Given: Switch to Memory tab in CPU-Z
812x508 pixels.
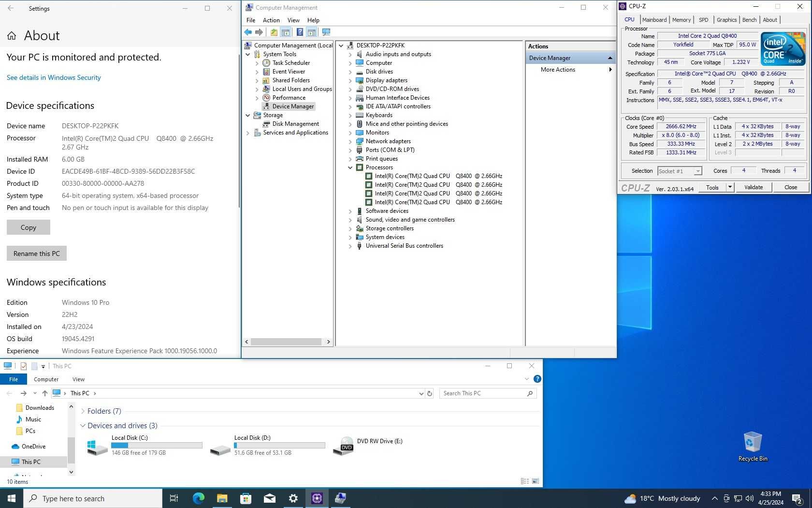Looking at the screenshot, I should pyautogui.click(x=681, y=20).
